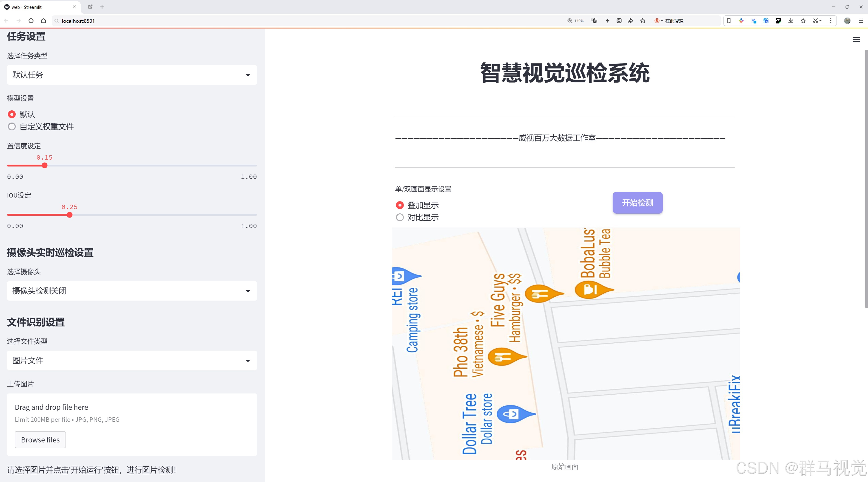Click the add-to-favorites star icon
The image size is (868, 482).
pyautogui.click(x=643, y=21)
